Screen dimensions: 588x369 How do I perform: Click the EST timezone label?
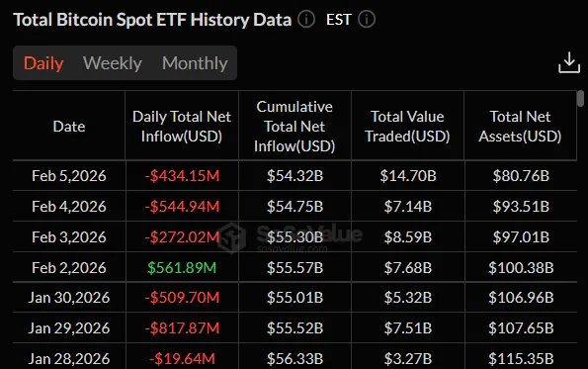[x=339, y=20]
